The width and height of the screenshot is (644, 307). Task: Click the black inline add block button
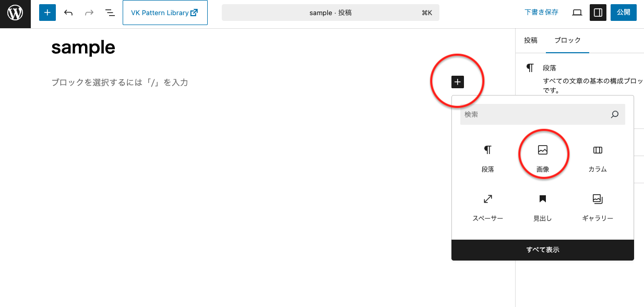pos(458,81)
